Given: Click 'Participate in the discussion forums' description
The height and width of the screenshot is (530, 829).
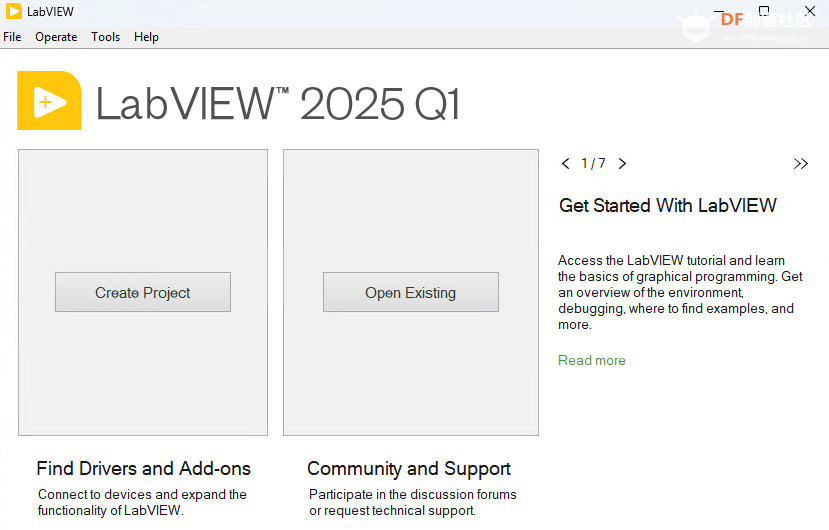Looking at the screenshot, I should tap(413, 502).
